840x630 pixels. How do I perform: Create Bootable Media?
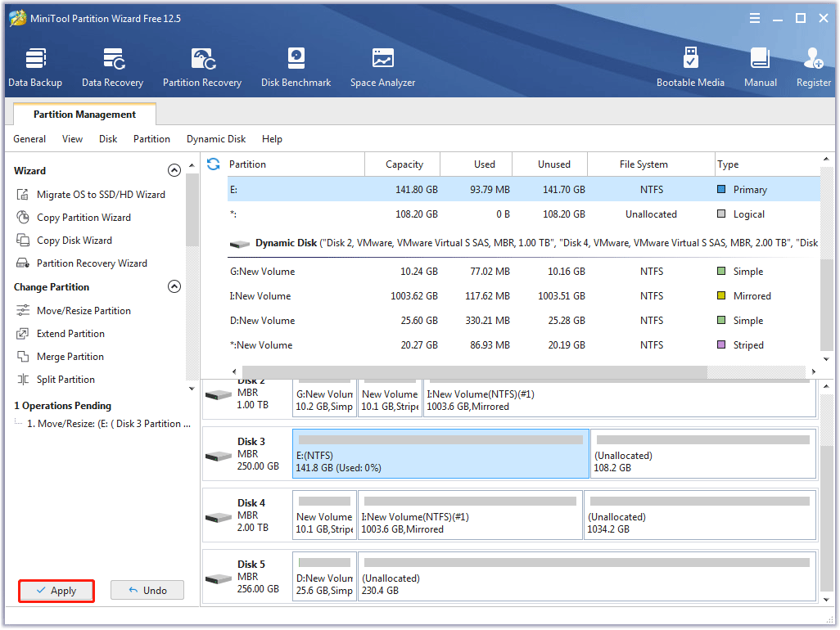pyautogui.click(x=690, y=67)
